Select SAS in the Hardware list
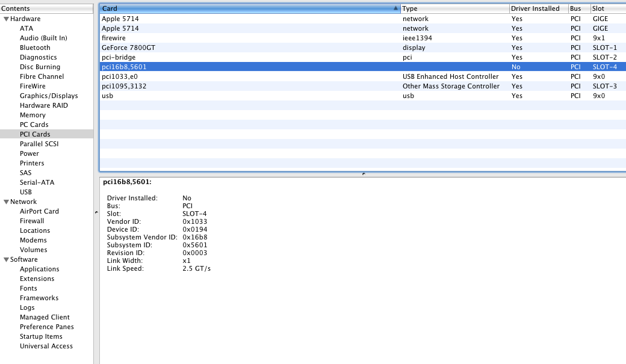The width and height of the screenshot is (626, 364). click(x=25, y=173)
